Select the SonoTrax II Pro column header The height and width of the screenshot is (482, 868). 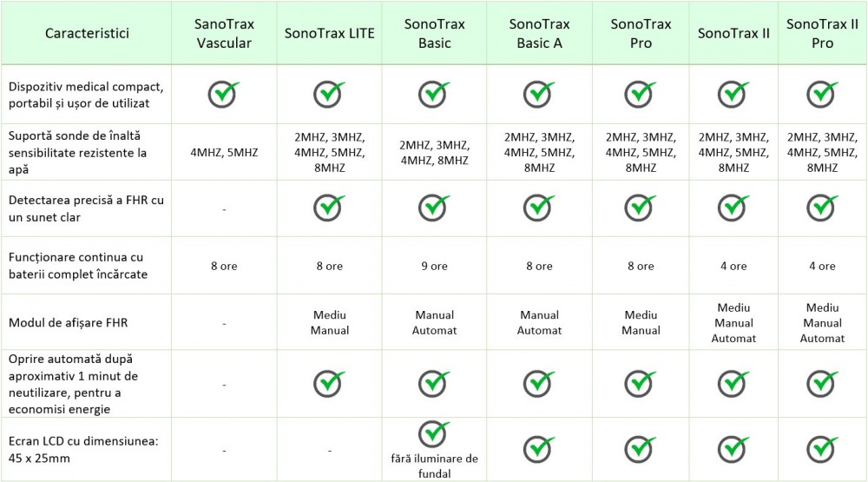tap(821, 33)
